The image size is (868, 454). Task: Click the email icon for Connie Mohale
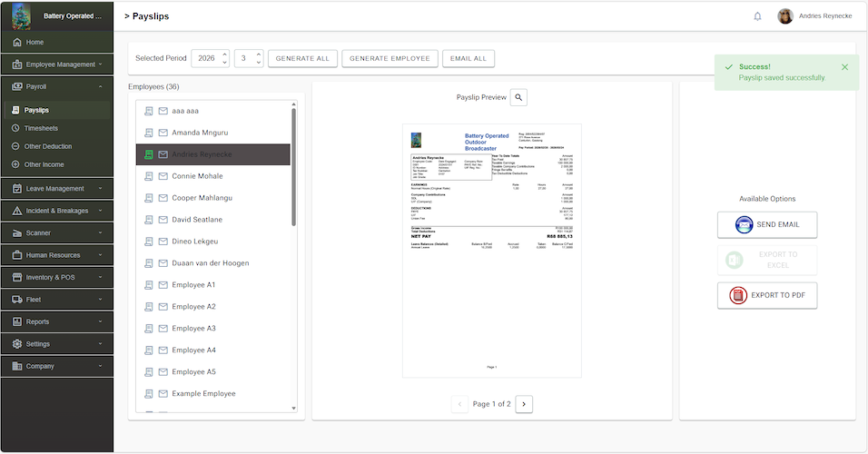(163, 176)
